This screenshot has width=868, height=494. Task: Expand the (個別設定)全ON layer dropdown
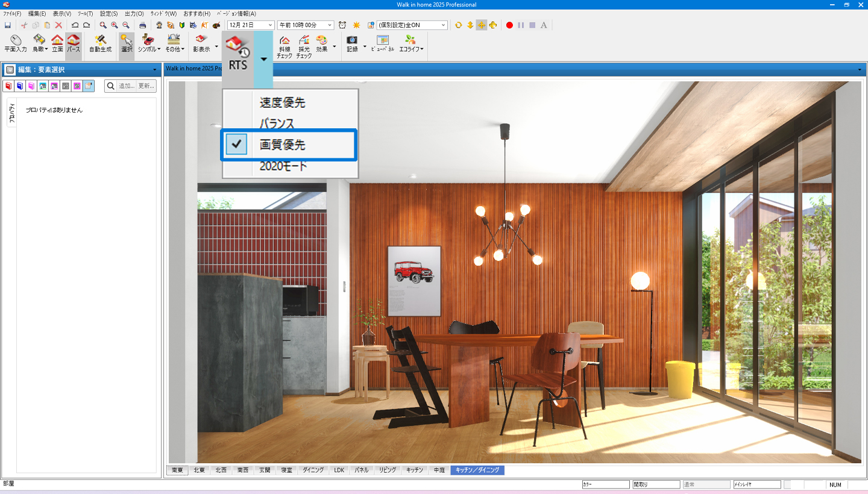coord(444,25)
